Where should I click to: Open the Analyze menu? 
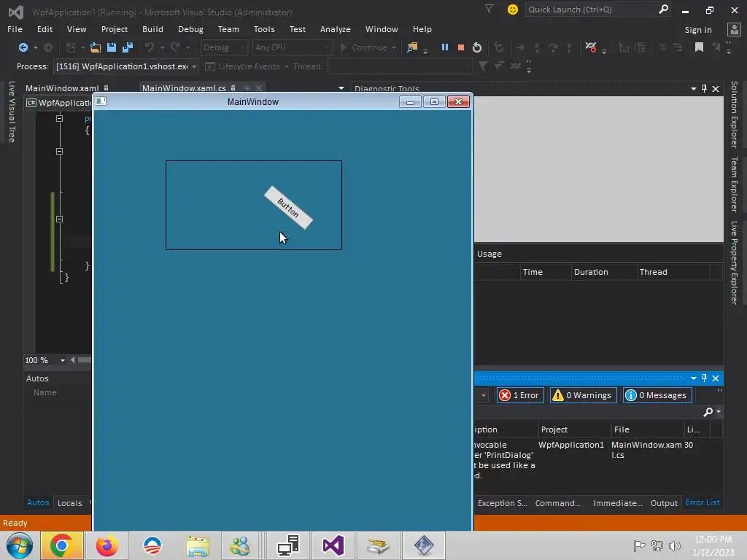pyautogui.click(x=336, y=29)
